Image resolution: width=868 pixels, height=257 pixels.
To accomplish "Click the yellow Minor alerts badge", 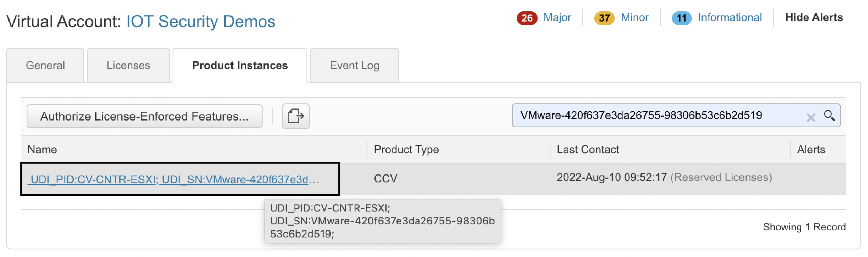I will coord(604,18).
